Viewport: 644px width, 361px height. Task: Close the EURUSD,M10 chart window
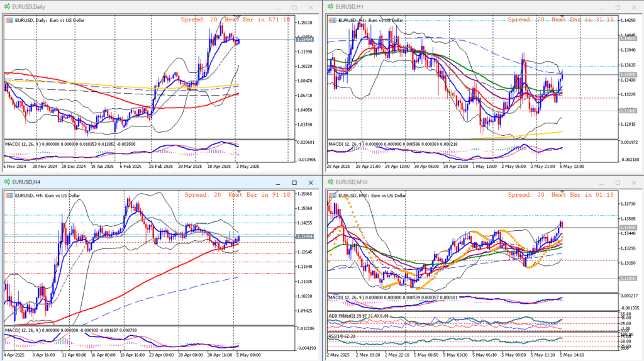634,183
